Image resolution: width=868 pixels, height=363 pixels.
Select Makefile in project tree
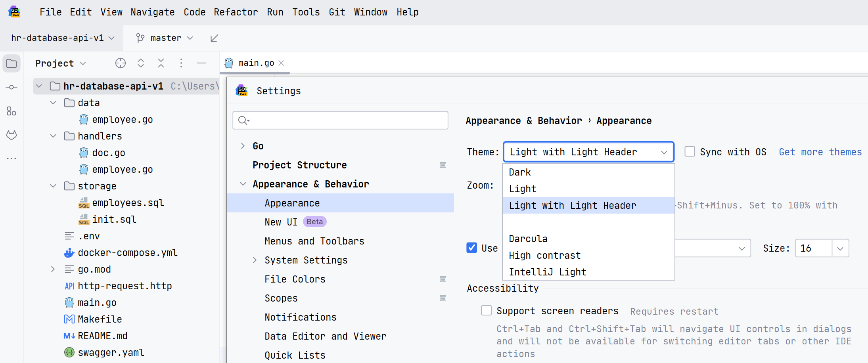click(100, 319)
